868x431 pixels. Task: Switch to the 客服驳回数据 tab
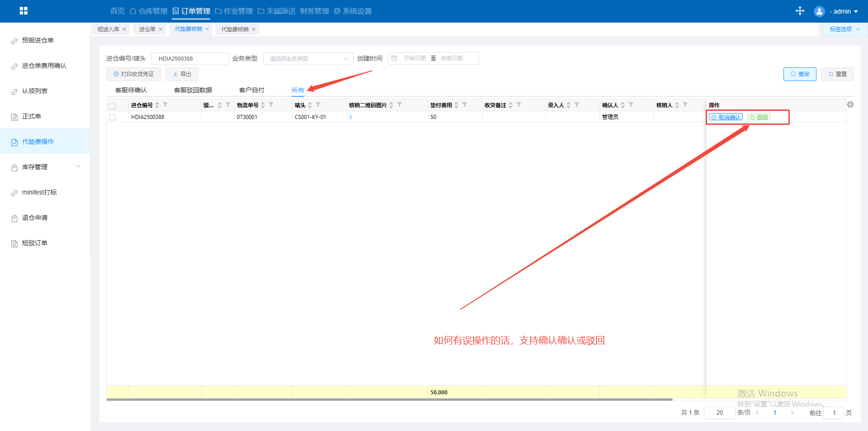tap(193, 90)
